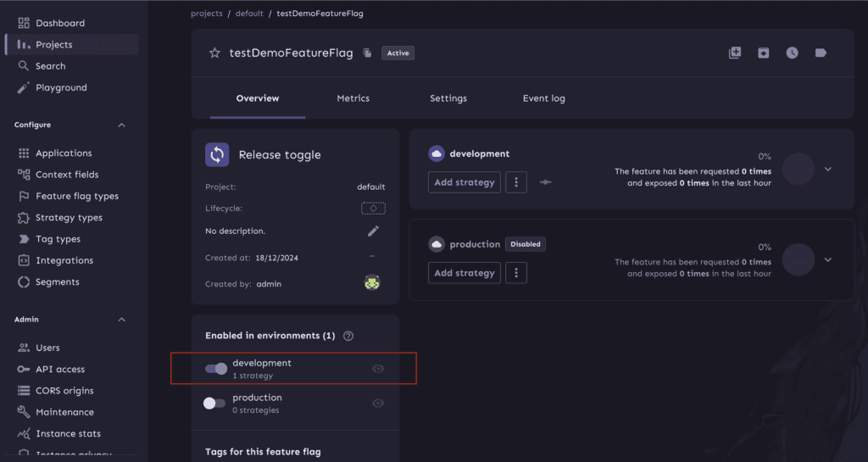Click the clone feature flag icon

tap(735, 53)
